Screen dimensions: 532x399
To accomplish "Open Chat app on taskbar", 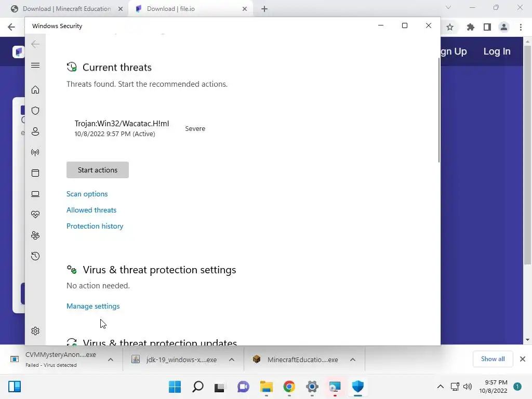I will [x=243, y=387].
